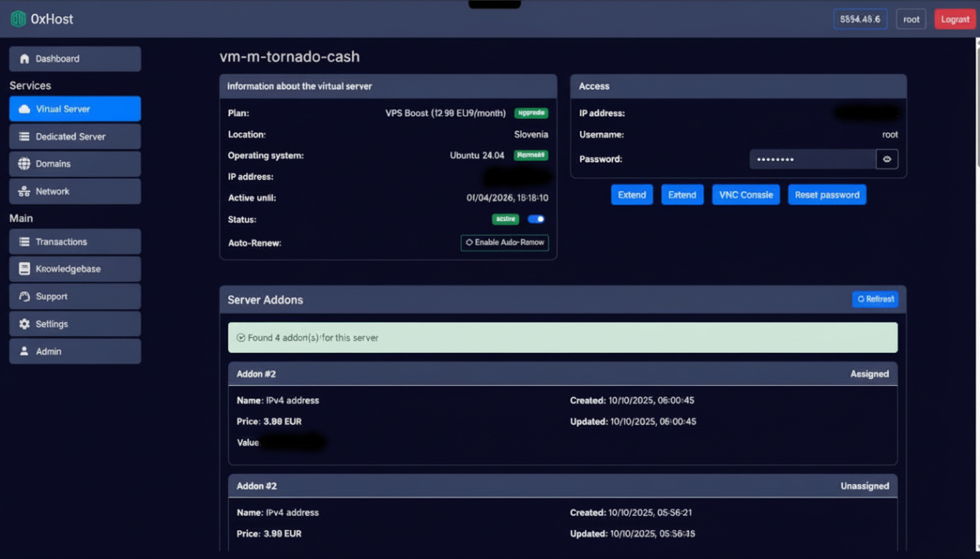Open the VNC Console

click(745, 195)
